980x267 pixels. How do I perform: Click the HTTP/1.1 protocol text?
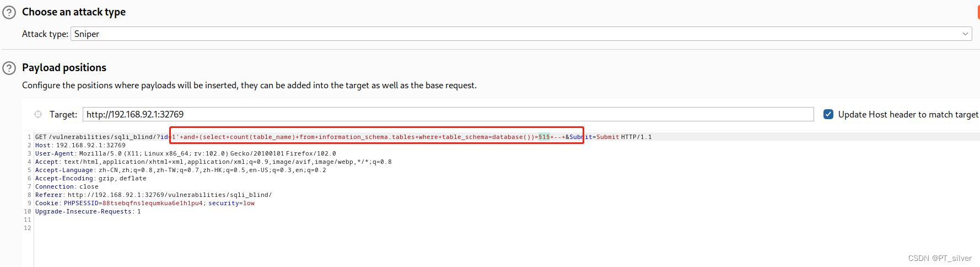tap(637, 137)
